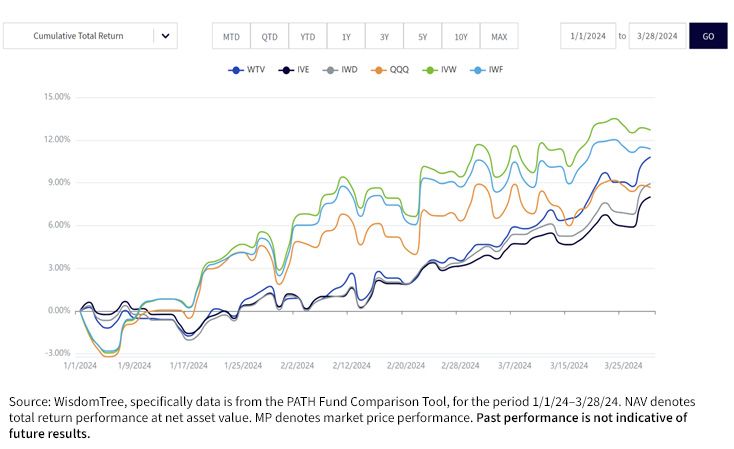Switch to the 10Y range
The image size is (734, 449).
pos(461,36)
